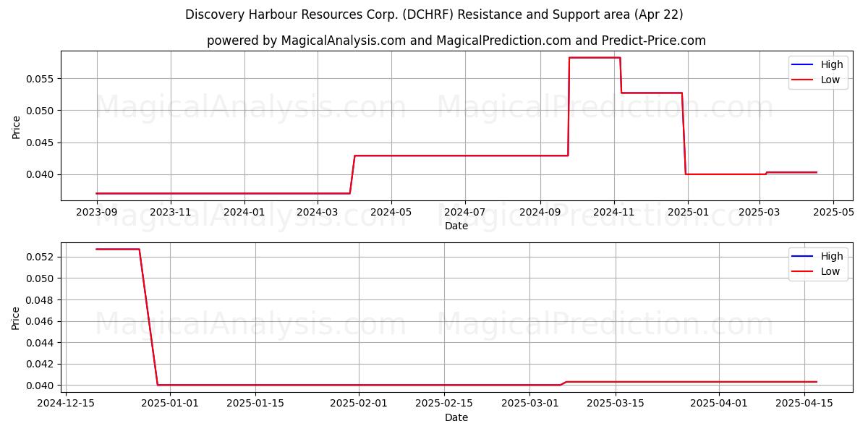
Task: Click the bottom chart 'Price' axis label
Action: coord(17,317)
